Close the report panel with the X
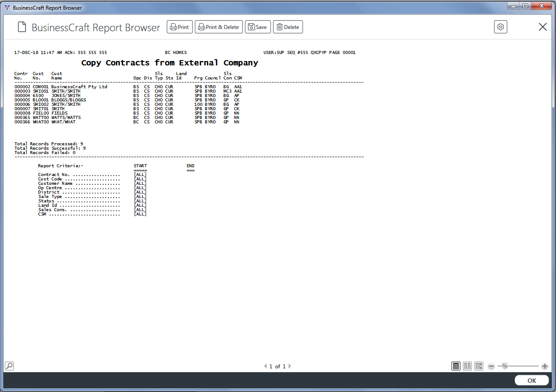This screenshot has height=392, width=556. click(x=543, y=27)
